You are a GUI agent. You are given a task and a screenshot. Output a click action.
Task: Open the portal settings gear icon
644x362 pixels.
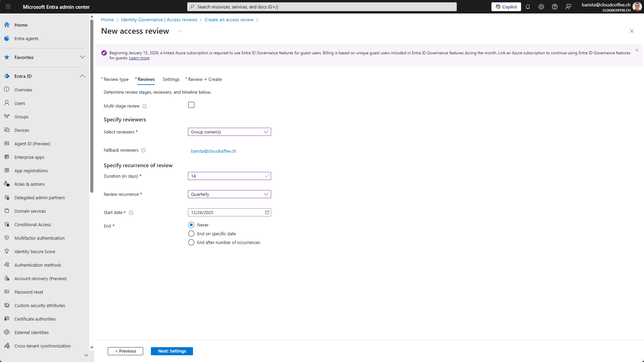pyautogui.click(x=541, y=7)
